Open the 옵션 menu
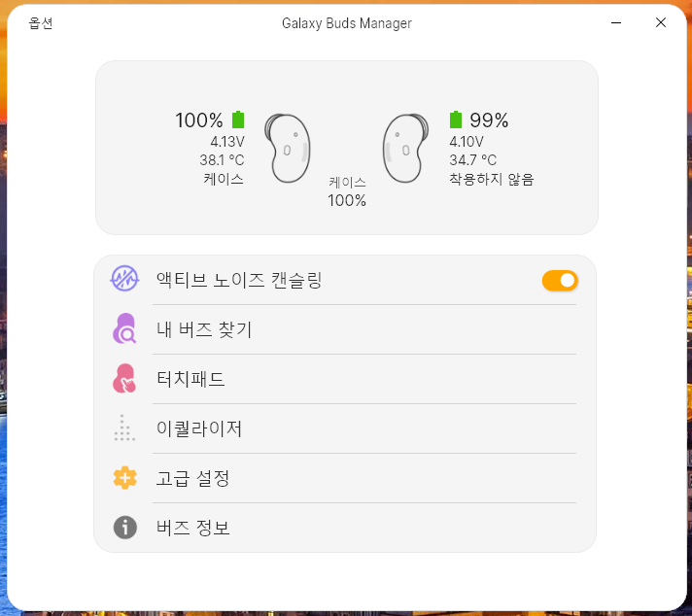This screenshot has width=692, height=616. [x=41, y=23]
